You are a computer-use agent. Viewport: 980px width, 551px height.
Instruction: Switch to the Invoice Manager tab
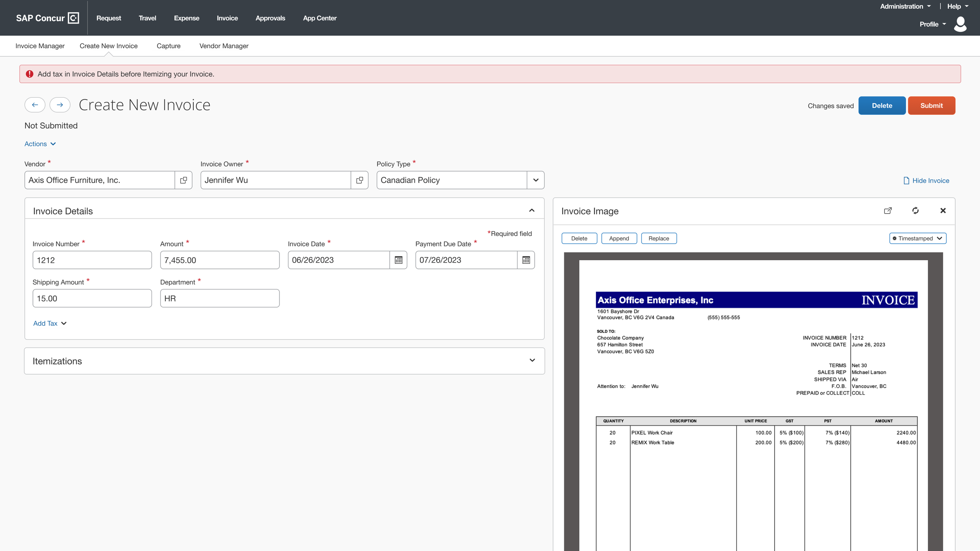click(40, 46)
